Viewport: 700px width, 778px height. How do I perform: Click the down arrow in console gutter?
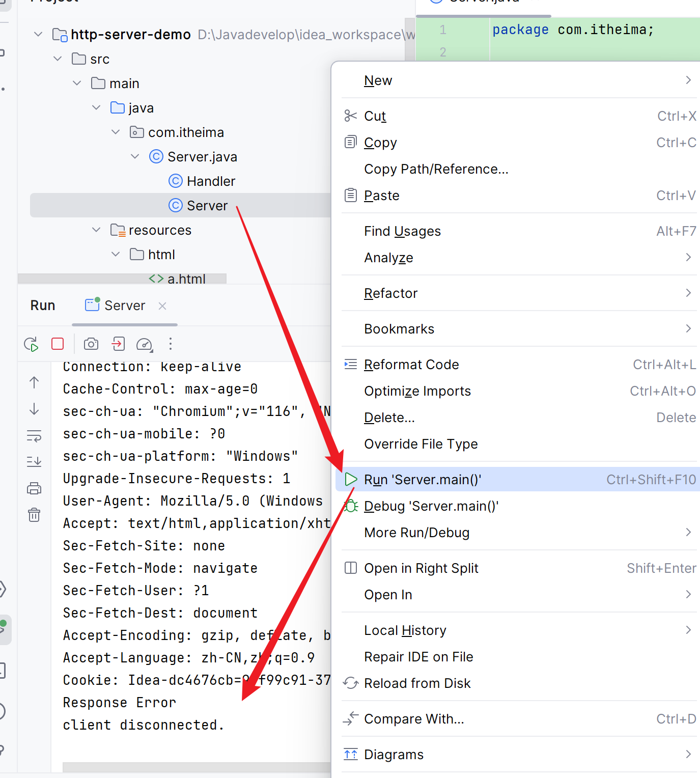point(34,409)
